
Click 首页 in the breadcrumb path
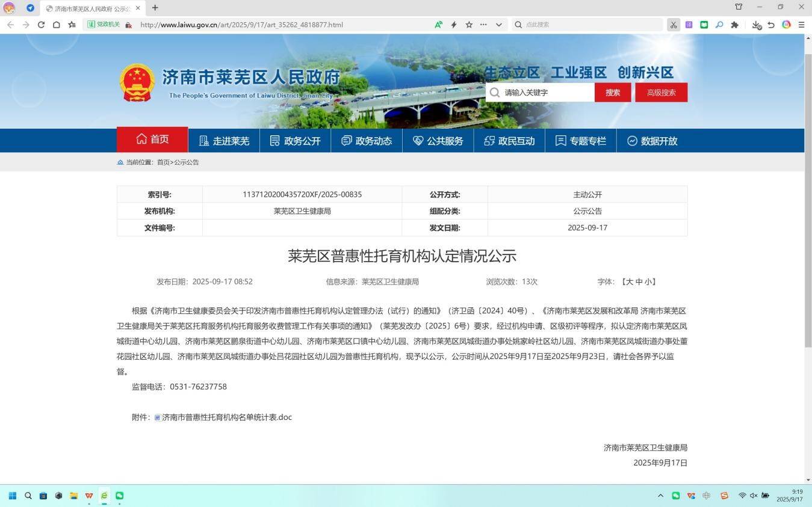pos(163,162)
